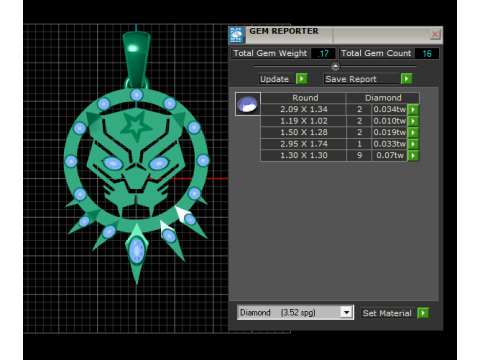
Task: Select the star on the panther forehead
Action: tap(135, 127)
